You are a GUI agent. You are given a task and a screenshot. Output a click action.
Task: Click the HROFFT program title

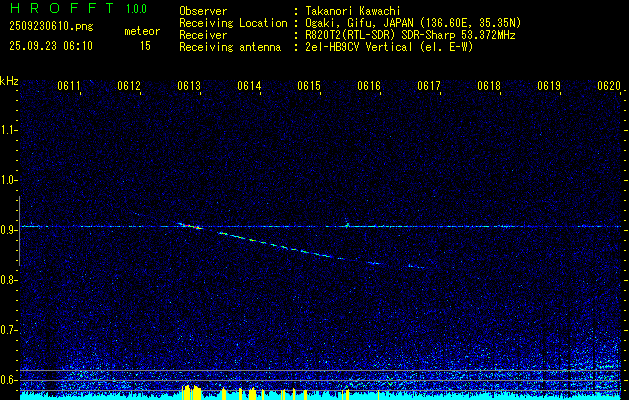[x=61, y=8]
